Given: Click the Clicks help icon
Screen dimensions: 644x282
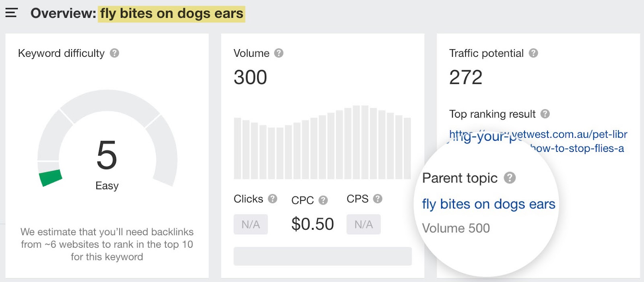Looking at the screenshot, I should (272, 199).
